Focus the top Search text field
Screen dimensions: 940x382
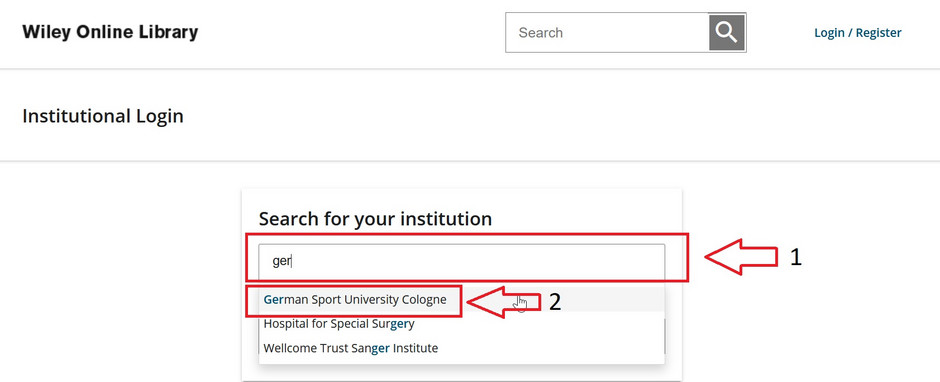[607, 32]
